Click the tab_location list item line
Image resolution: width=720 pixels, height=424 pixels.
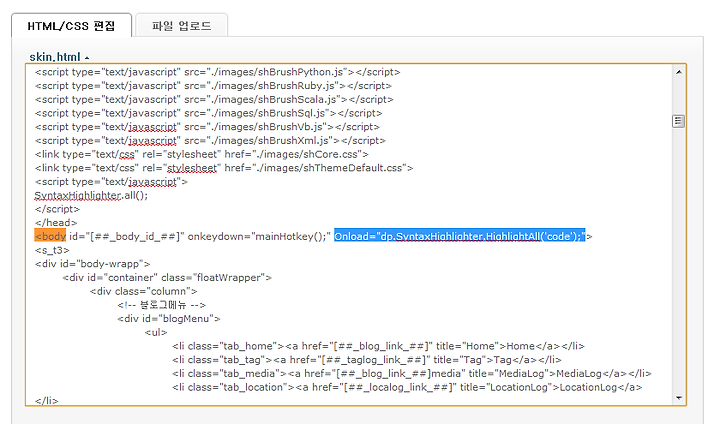tap(407, 387)
